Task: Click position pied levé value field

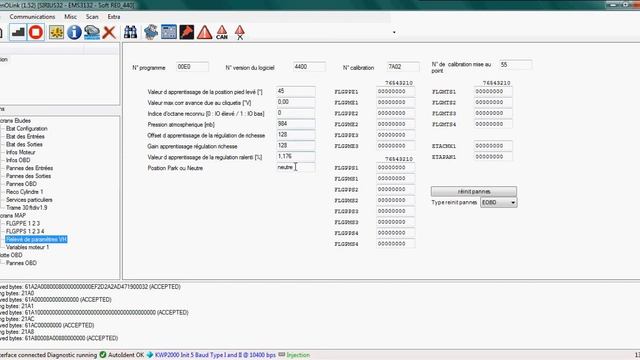Action: coord(296,91)
